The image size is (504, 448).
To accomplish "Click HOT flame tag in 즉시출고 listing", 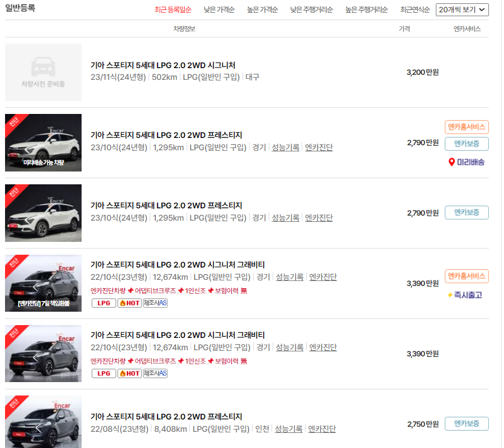I will [x=130, y=303].
